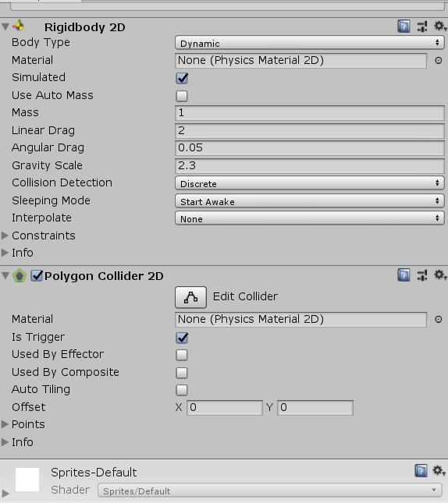Disable the Polygon Collider 2D component checkbox

click(x=37, y=275)
